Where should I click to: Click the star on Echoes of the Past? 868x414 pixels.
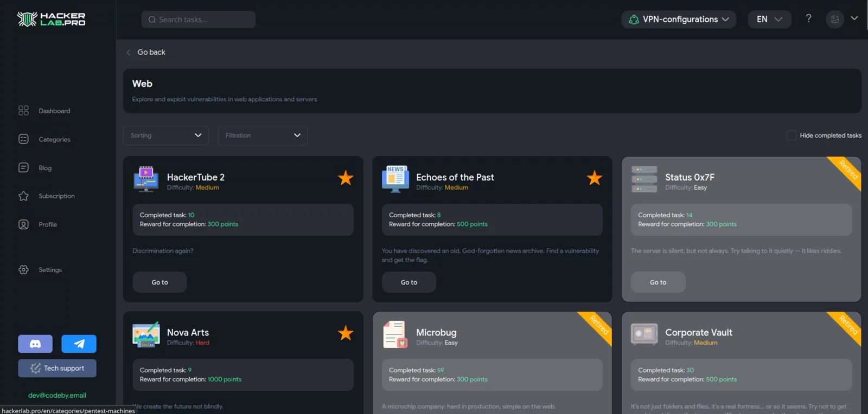595,178
